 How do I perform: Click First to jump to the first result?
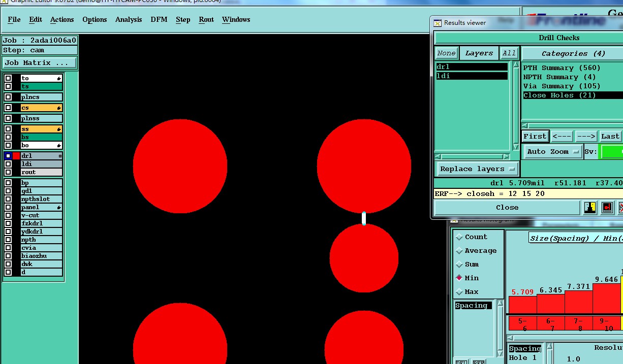coord(535,136)
